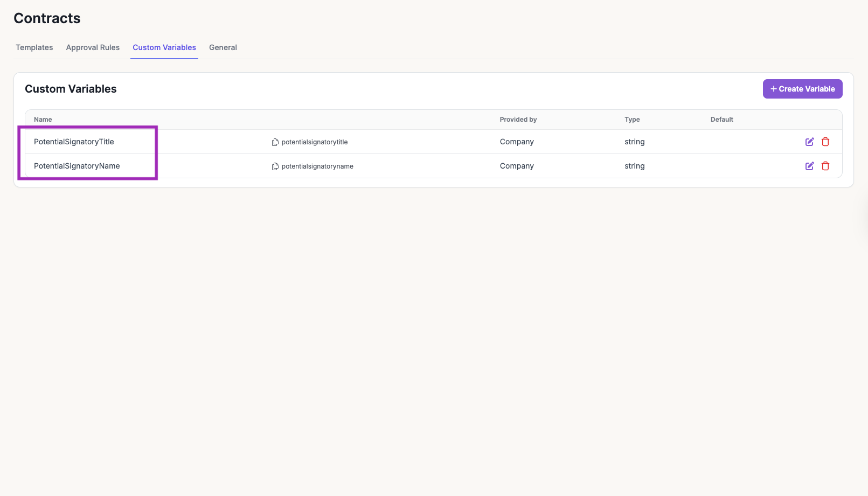Viewport: 868px width, 496px height.
Task: Copy the potentialsignatorytitle key using its copy icon
Action: coord(275,142)
